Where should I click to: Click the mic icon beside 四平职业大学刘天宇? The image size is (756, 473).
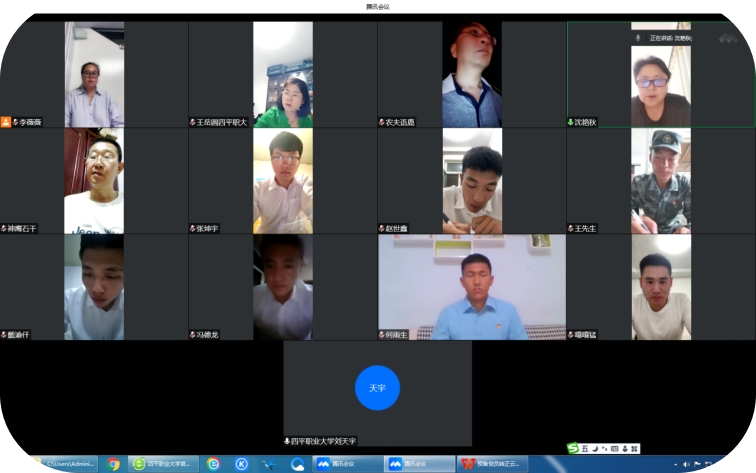click(287, 441)
